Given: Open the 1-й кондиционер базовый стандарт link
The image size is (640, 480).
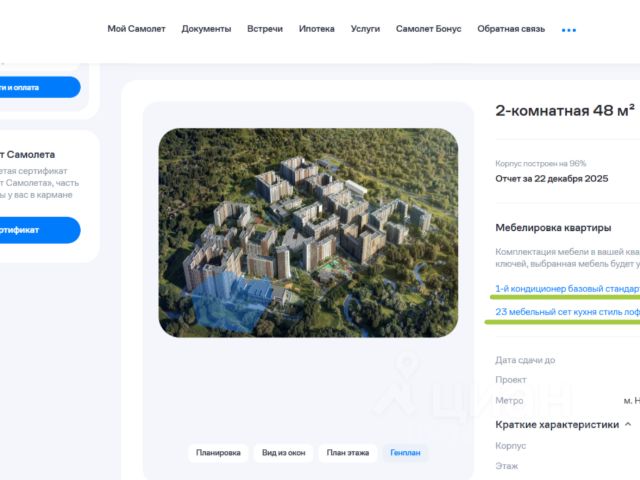Looking at the screenshot, I should (x=567, y=289).
